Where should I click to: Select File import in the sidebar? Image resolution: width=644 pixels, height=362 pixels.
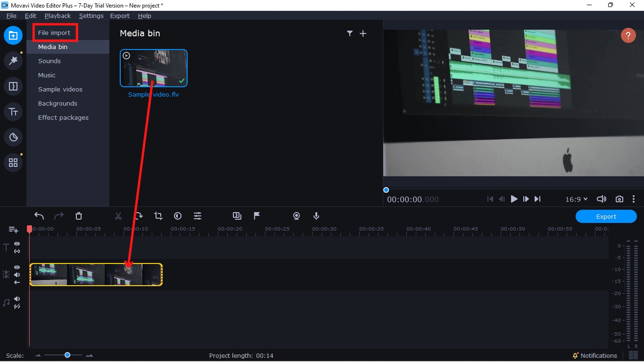[x=54, y=33]
